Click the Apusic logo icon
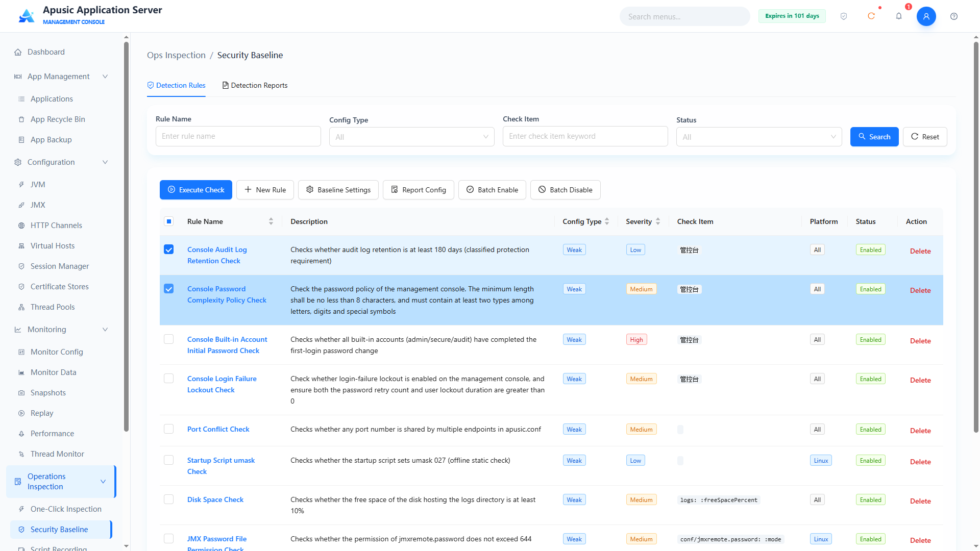 pos(27,16)
